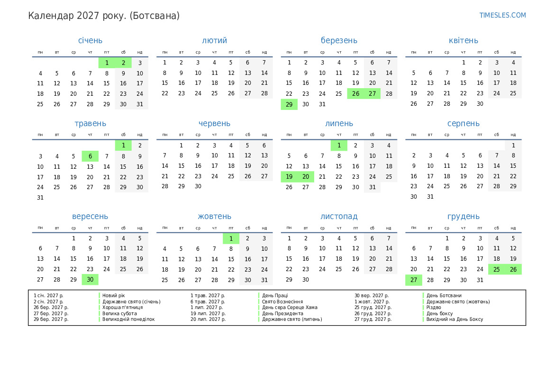The image size is (554, 392).
Task: Click the 'День Праці' legend entry
Action: (275, 295)
